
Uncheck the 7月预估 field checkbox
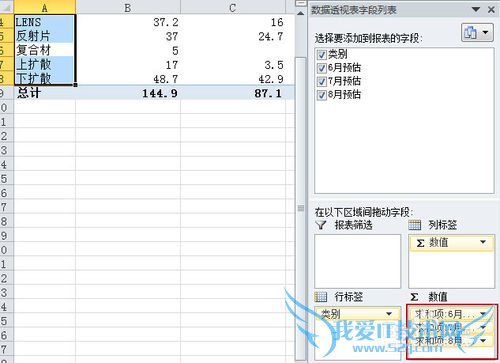coord(322,81)
